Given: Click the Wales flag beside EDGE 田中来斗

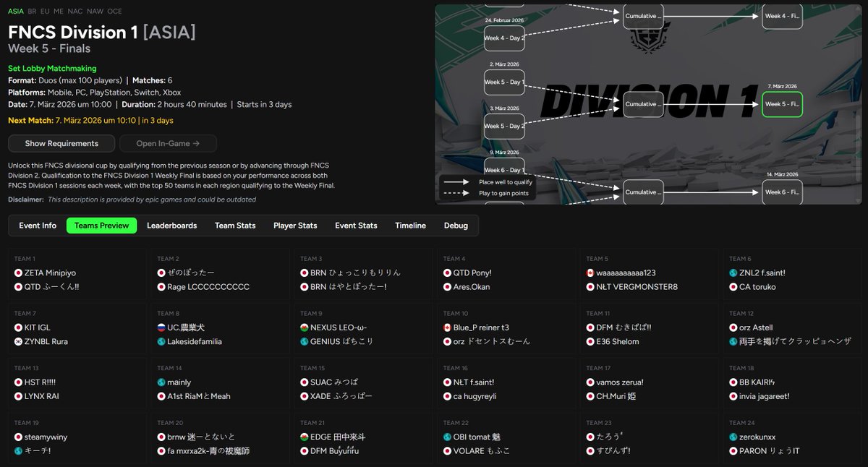Looking at the screenshot, I should click(x=305, y=437).
